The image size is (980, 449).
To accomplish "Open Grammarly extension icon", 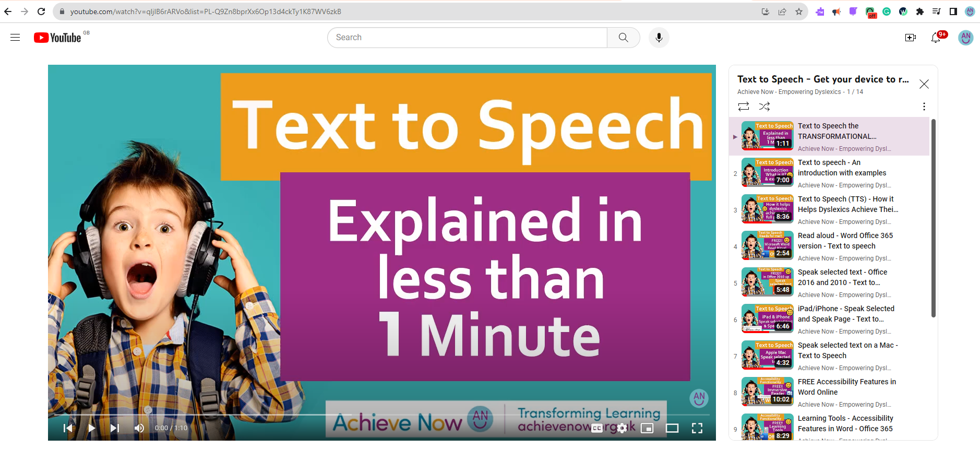I will [x=887, y=11].
